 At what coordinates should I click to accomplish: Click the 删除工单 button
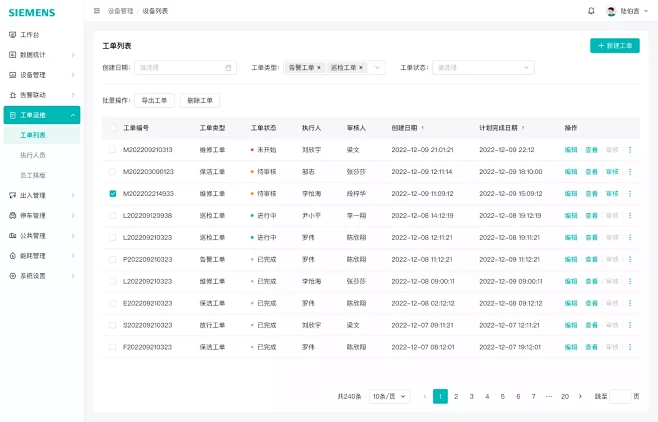click(200, 100)
